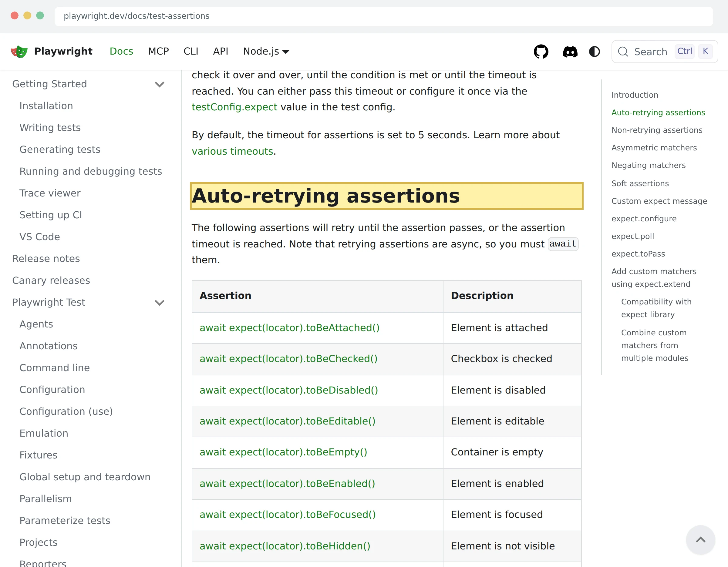
Task: Open Writing tests in the sidebar
Action: [x=50, y=128]
